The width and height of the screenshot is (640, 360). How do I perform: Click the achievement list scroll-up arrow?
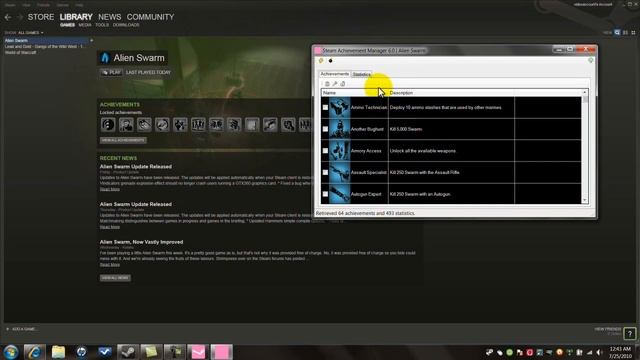585,93
